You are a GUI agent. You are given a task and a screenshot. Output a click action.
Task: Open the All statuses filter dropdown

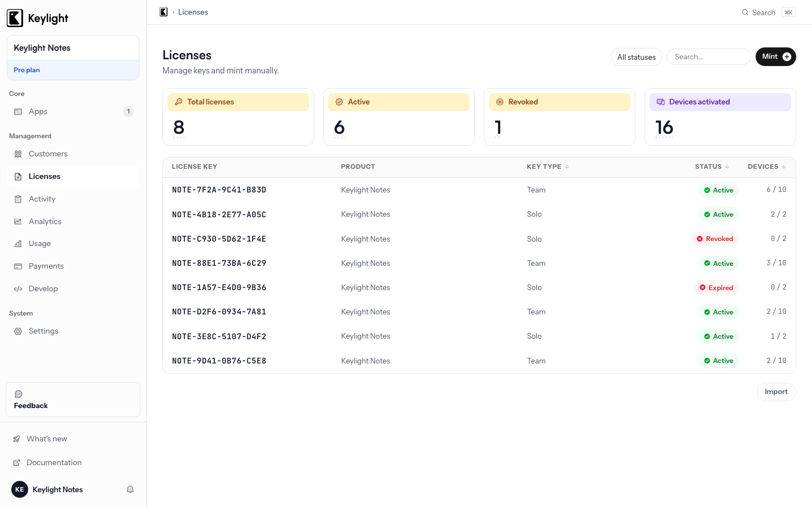pos(637,57)
